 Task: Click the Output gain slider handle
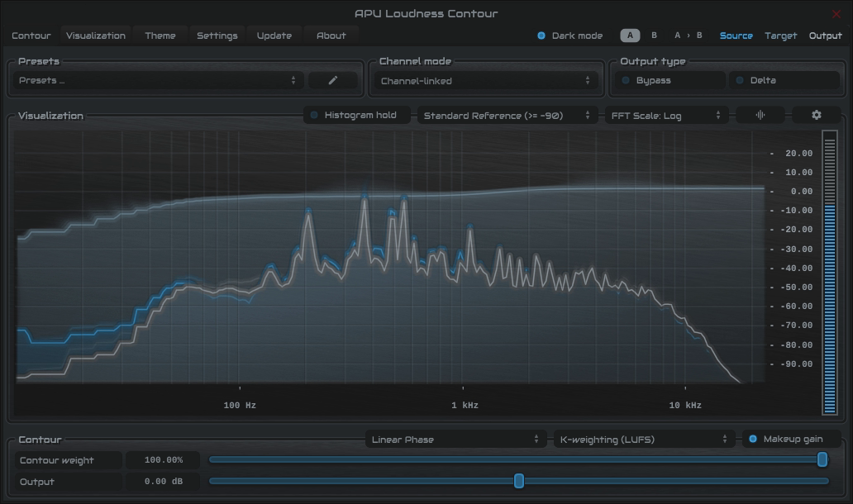click(x=519, y=481)
